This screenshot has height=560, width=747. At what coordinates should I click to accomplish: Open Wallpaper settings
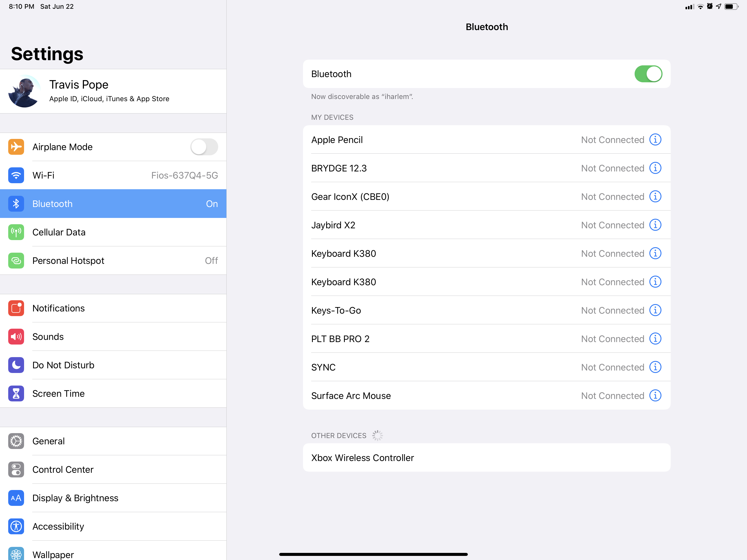click(x=113, y=550)
